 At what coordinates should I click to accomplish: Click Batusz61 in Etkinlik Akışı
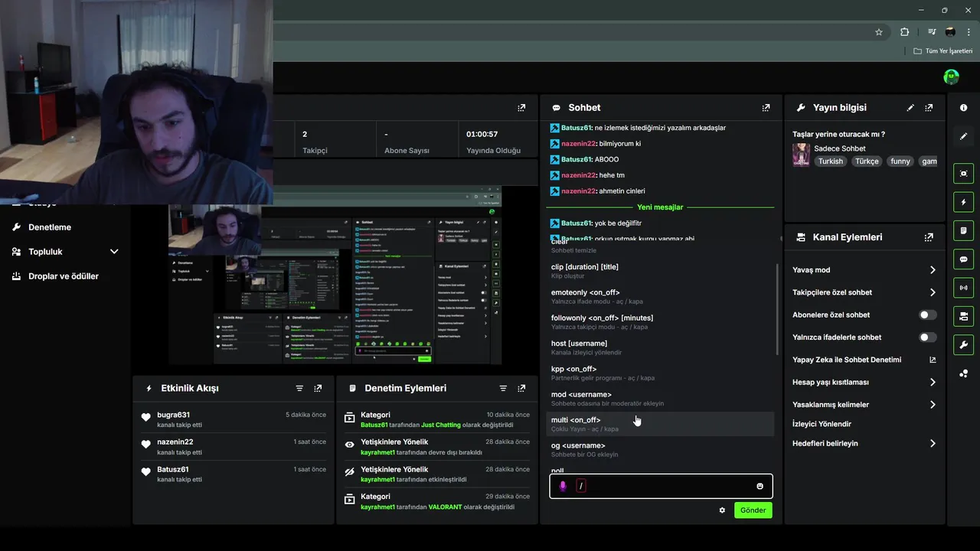pos(172,470)
